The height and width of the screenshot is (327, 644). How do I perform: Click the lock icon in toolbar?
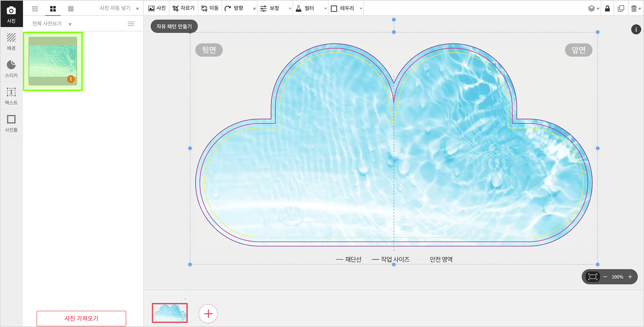click(607, 8)
